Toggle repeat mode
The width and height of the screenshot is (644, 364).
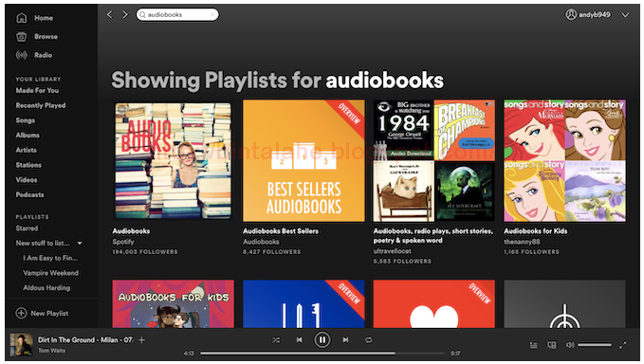pyautogui.click(x=368, y=339)
